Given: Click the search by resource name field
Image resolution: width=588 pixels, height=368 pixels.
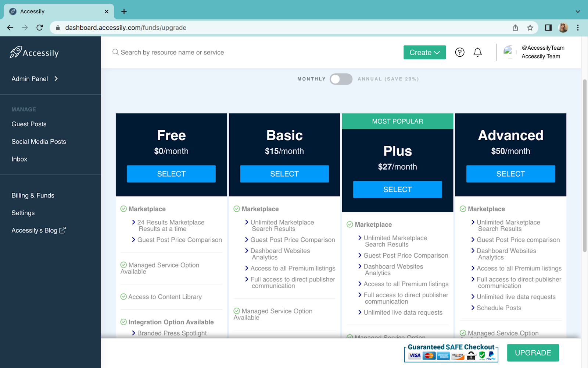Looking at the screenshot, I should point(172,52).
